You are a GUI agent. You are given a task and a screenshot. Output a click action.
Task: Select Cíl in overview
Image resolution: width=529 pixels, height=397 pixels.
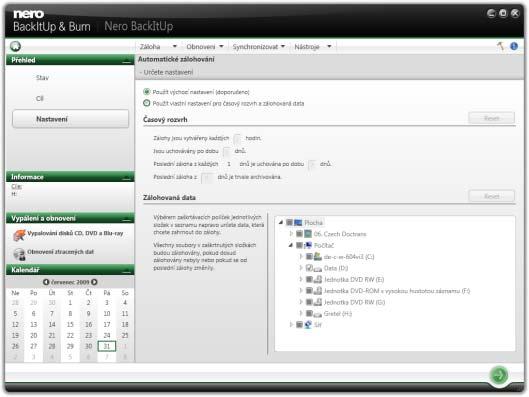39,98
